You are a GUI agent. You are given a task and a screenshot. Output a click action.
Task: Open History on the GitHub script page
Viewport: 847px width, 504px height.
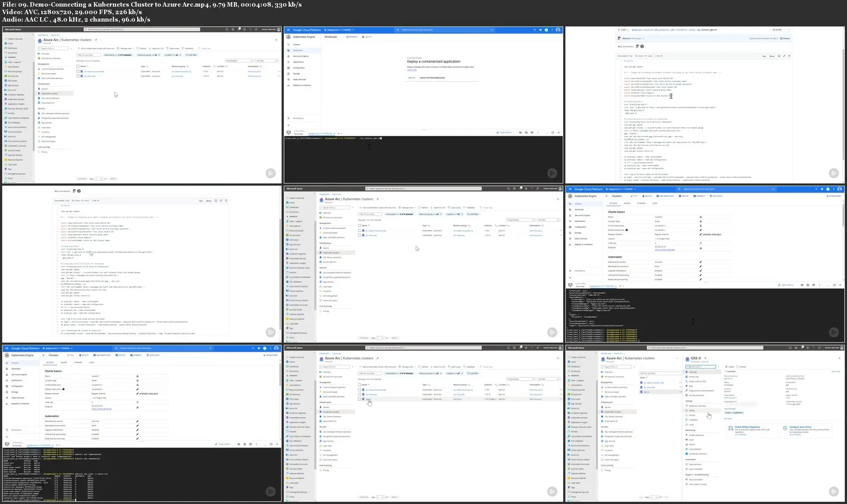(785, 38)
